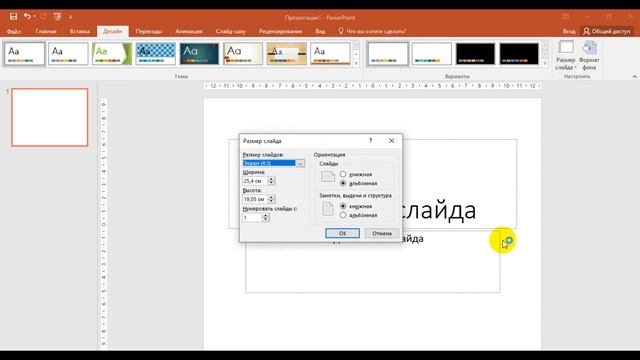The height and width of the screenshot is (360, 640).
Task: Decrease Ширина value with down spinner arrow
Action: (271, 183)
